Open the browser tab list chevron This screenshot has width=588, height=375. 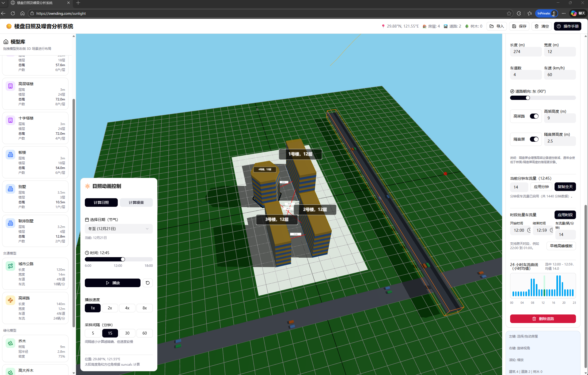pos(3,3)
